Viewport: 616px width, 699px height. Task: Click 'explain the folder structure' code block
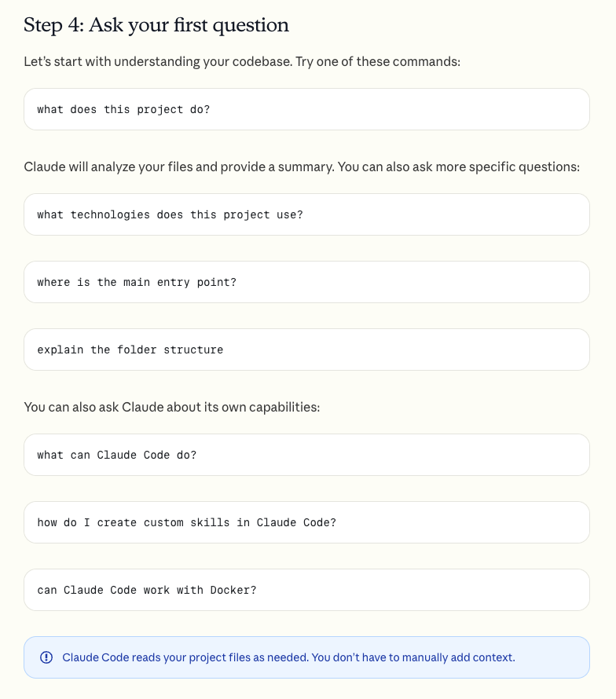(x=306, y=349)
